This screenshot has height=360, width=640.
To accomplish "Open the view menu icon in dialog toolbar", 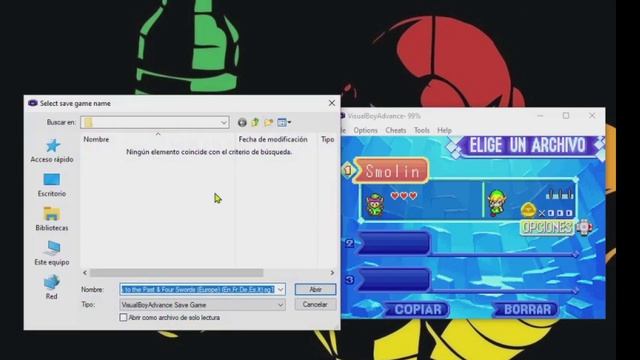I will point(284,122).
